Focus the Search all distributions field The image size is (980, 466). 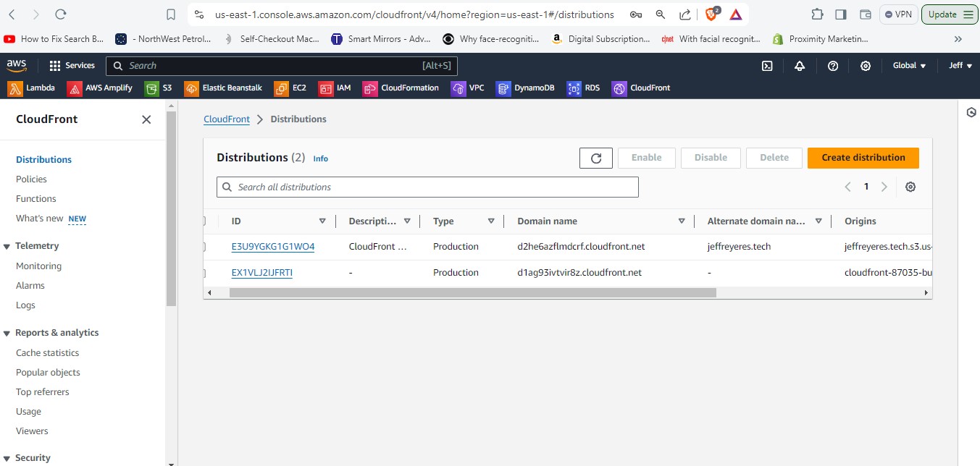point(427,187)
